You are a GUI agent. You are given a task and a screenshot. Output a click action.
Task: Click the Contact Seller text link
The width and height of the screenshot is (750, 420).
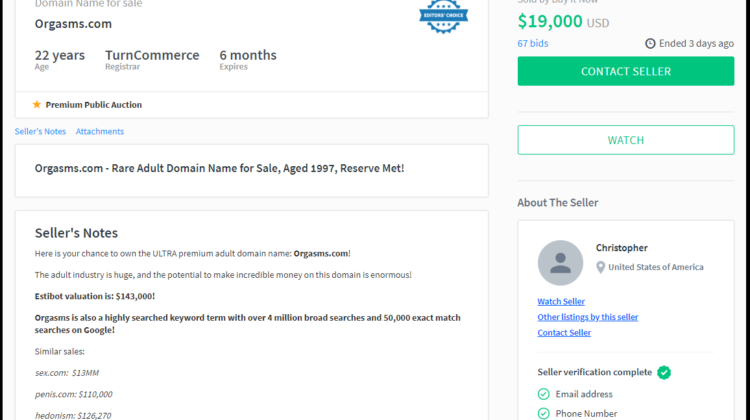click(x=564, y=333)
